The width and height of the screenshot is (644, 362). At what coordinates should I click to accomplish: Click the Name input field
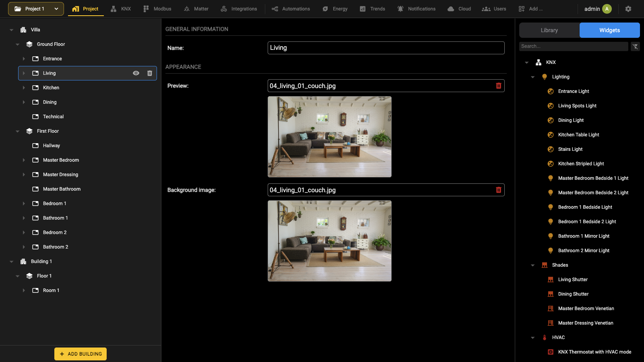pyautogui.click(x=386, y=48)
